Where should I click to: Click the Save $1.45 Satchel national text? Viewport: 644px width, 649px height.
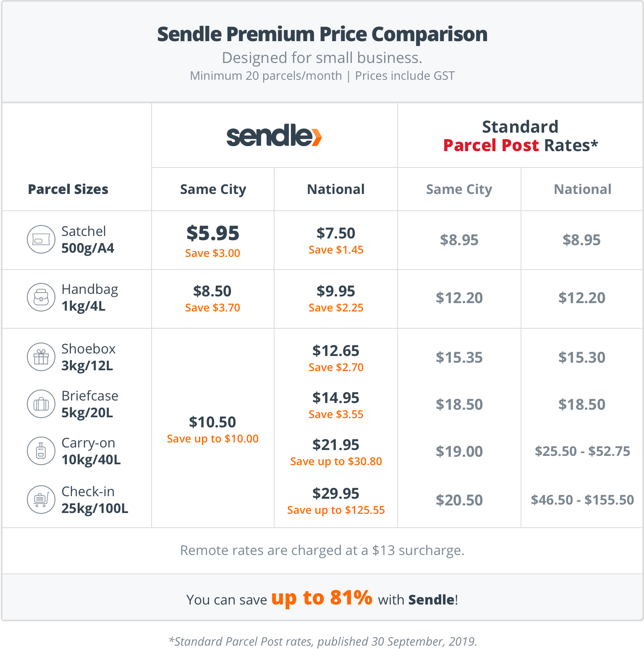pos(336,250)
